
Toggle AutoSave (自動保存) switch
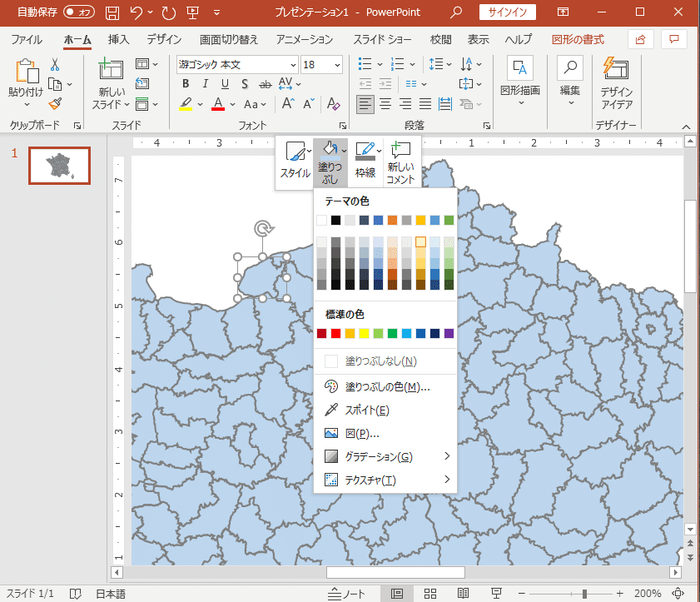78,12
